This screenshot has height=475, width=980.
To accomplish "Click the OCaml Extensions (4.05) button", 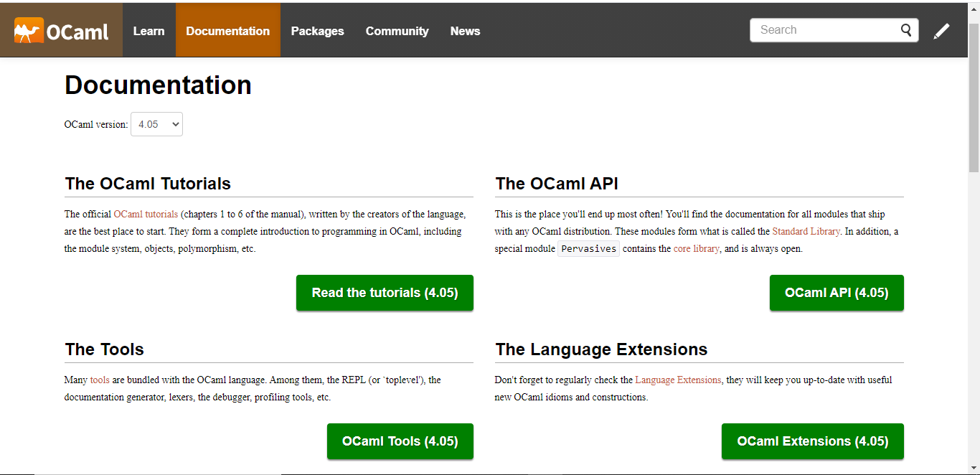I will point(813,441).
